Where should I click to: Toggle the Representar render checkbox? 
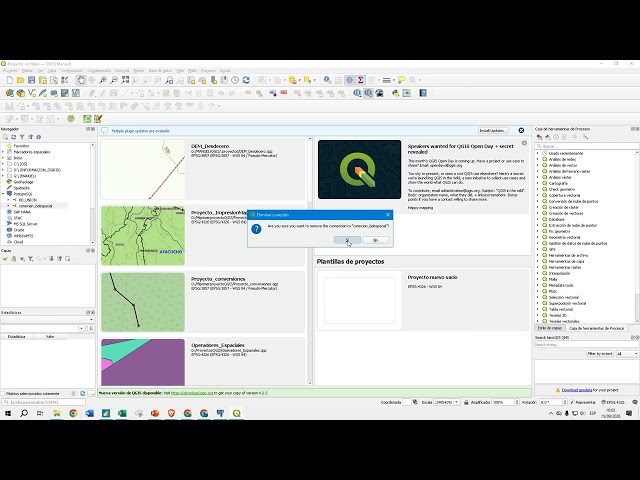572,402
